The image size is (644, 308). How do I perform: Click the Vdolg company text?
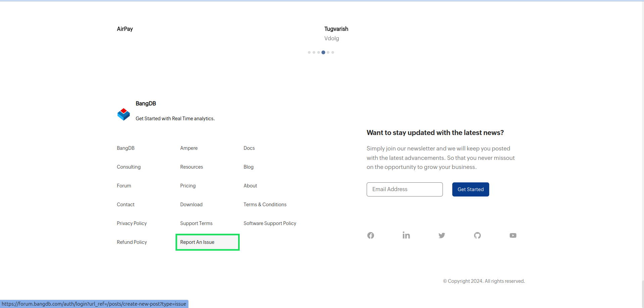point(332,38)
